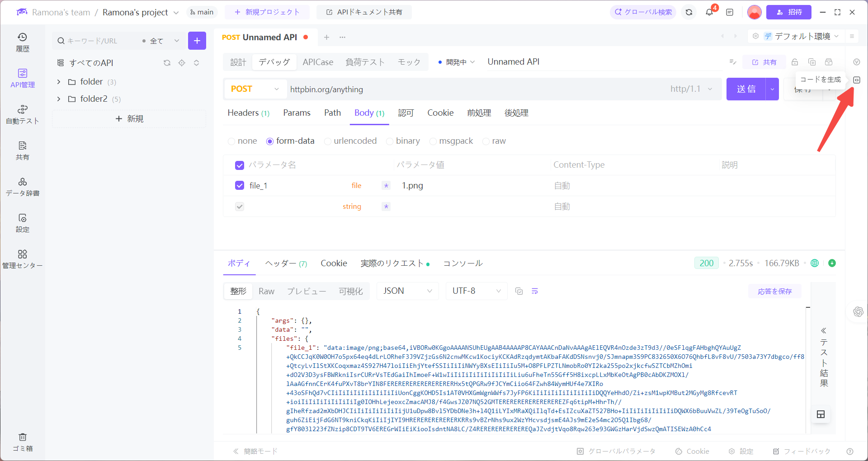The height and width of the screenshot is (461, 868).
Task: Toggle the select-all parameters checkbox
Action: [239, 165]
